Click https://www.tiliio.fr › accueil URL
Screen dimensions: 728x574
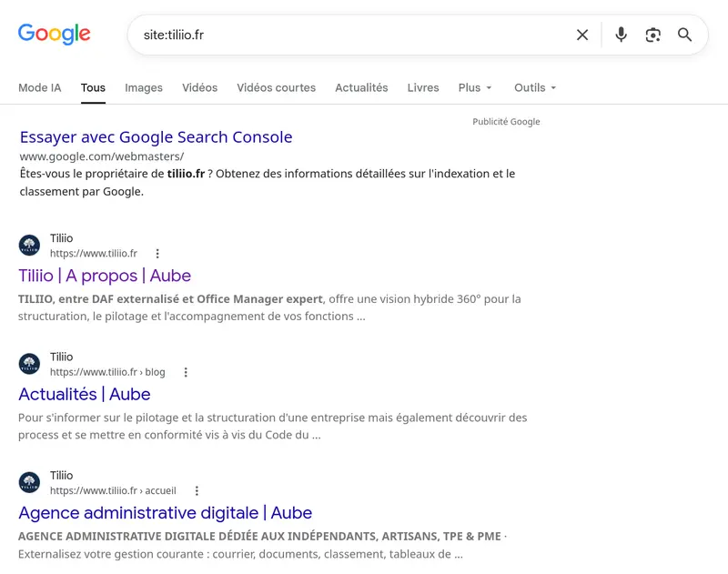113,491
